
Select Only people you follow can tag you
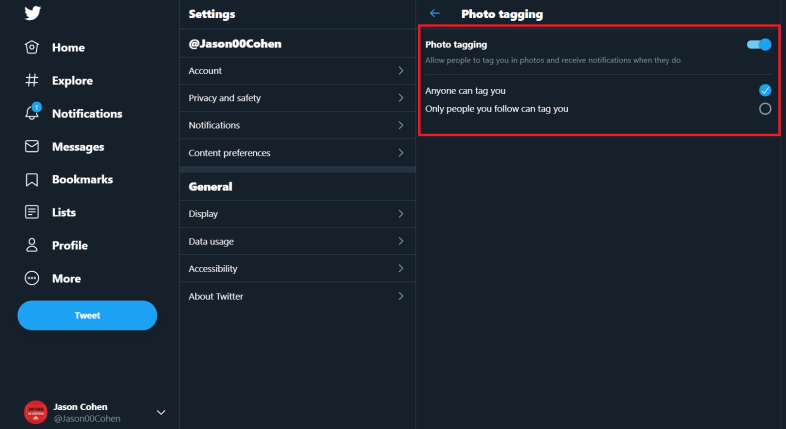tap(765, 109)
